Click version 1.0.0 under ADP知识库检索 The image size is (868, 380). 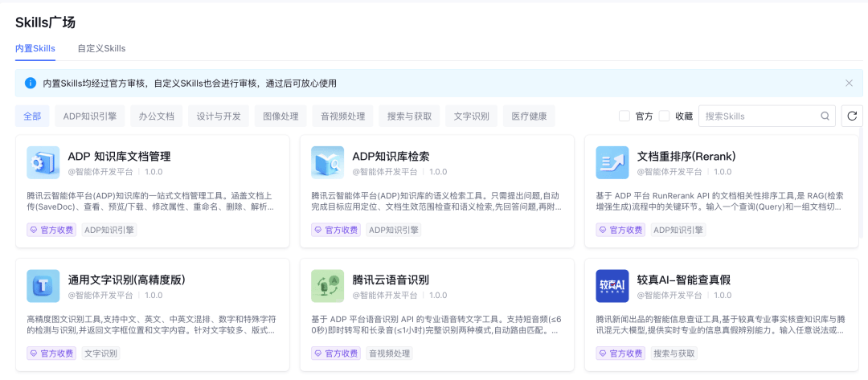[x=438, y=172]
